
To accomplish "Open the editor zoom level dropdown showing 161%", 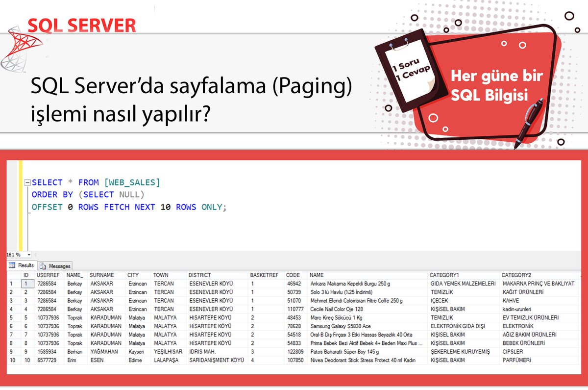I will (x=19, y=254).
